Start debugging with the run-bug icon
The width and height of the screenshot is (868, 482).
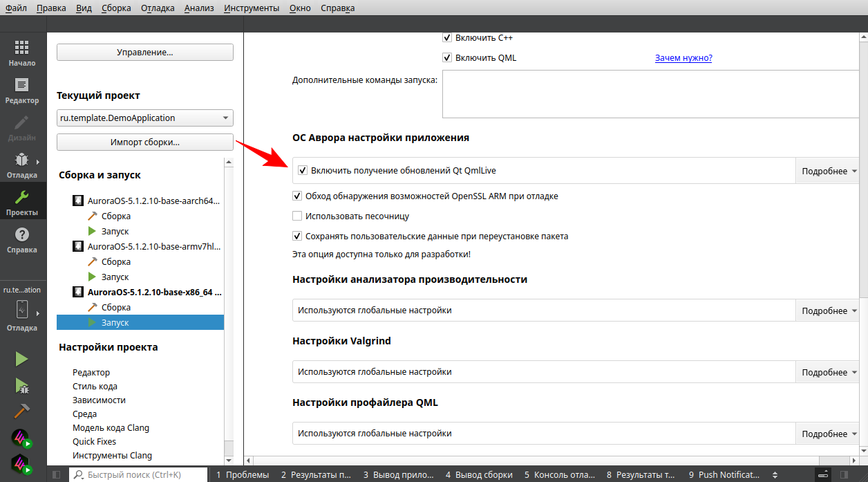point(22,385)
